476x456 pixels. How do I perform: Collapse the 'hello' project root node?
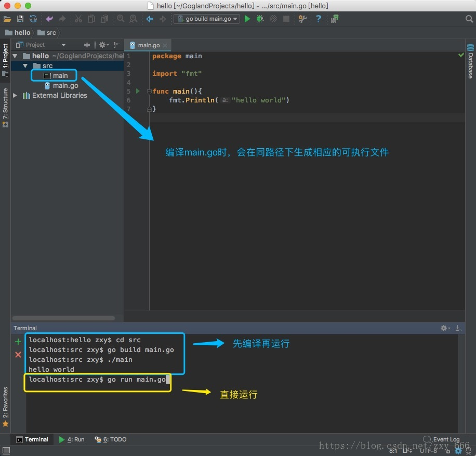click(15, 56)
